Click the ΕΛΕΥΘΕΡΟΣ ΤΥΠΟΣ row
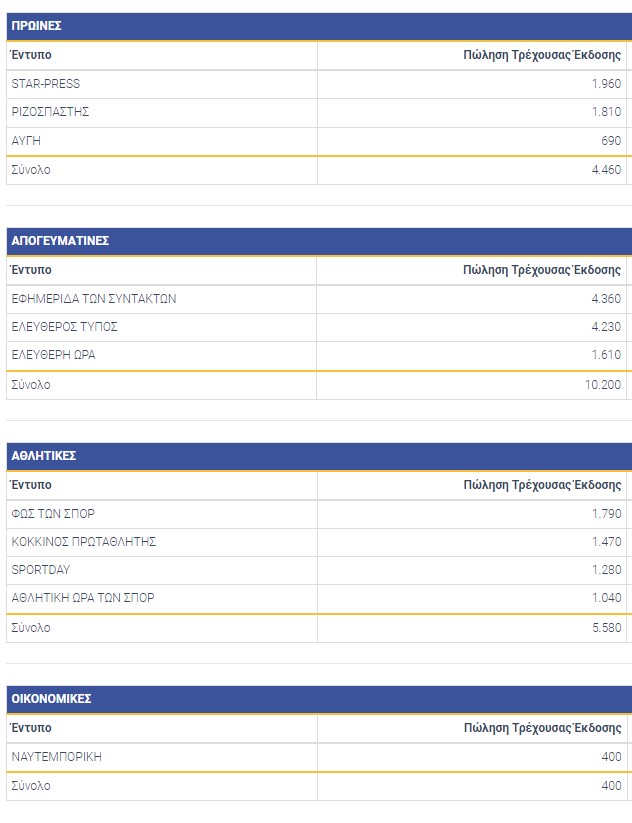 click(319, 328)
